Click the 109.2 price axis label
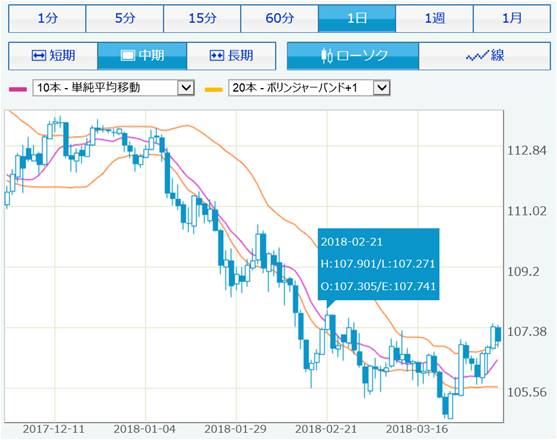The height and width of the screenshot is (440, 557). (x=523, y=272)
